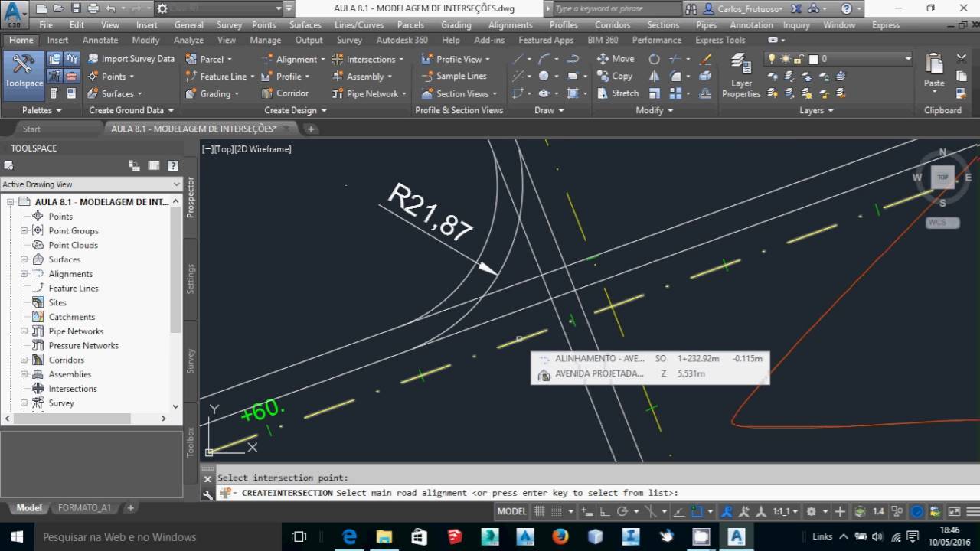This screenshot has width=980, height=551.
Task: Open the Alignment dropdown
Action: click(x=293, y=59)
